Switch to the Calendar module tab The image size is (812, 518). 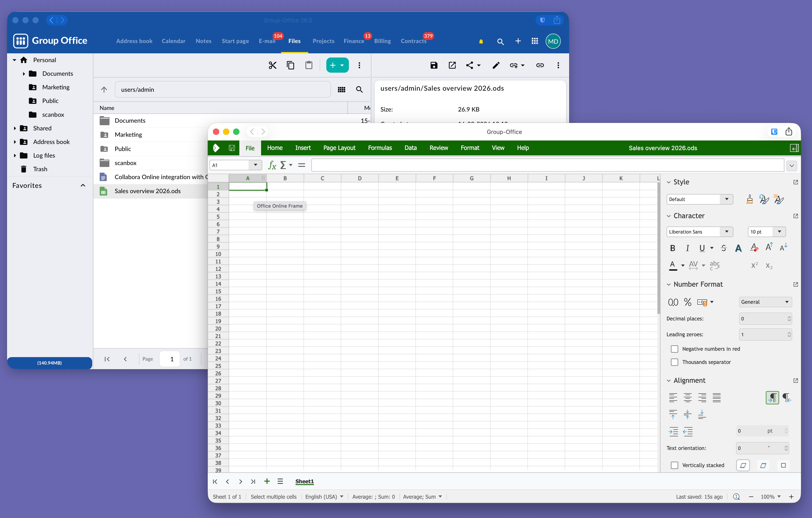point(173,41)
